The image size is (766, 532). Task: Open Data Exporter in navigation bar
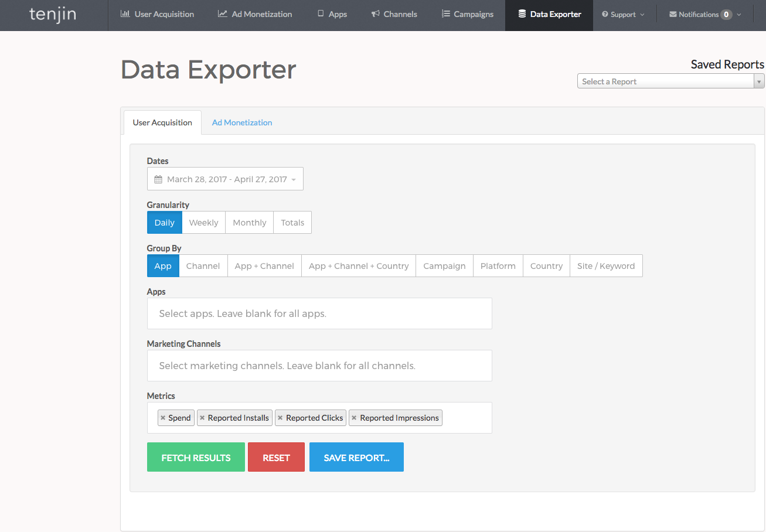pyautogui.click(x=549, y=15)
